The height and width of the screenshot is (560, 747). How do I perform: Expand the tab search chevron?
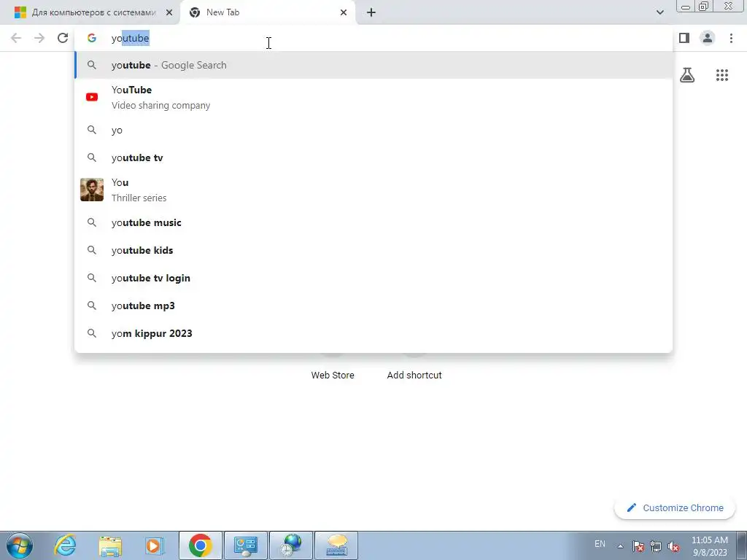(x=659, y=12)
